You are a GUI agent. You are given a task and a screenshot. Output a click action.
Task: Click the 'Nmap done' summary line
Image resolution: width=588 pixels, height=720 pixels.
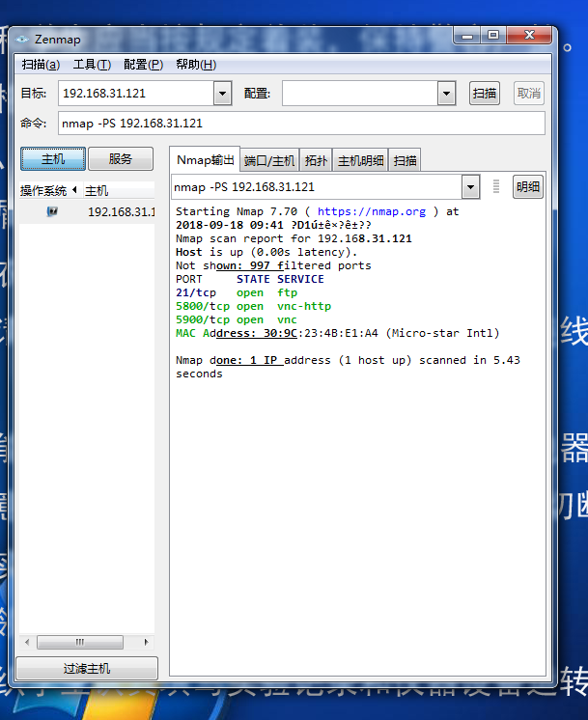[x=348, y=367]
